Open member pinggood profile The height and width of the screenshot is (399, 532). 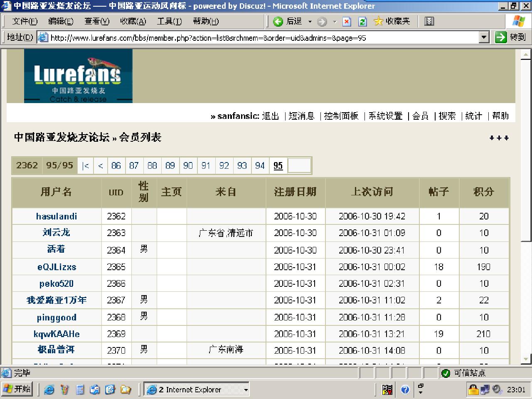point(57,318)
